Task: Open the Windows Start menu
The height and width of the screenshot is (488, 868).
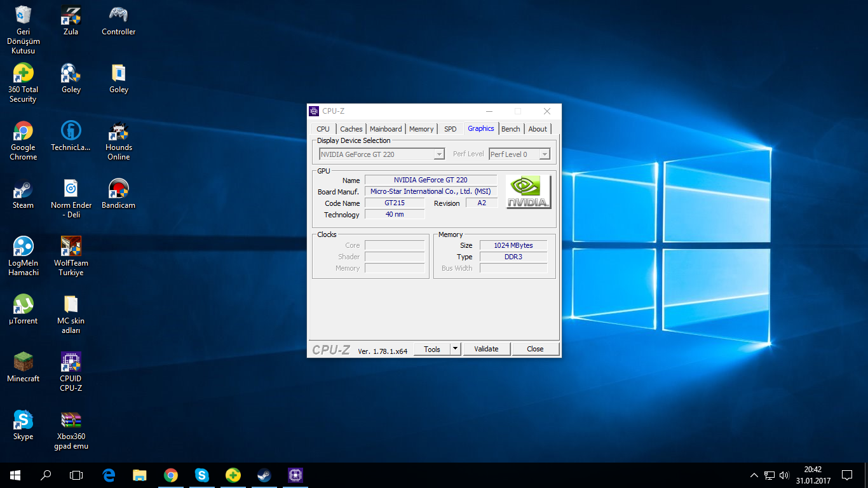Action: [x=15, y=475]
